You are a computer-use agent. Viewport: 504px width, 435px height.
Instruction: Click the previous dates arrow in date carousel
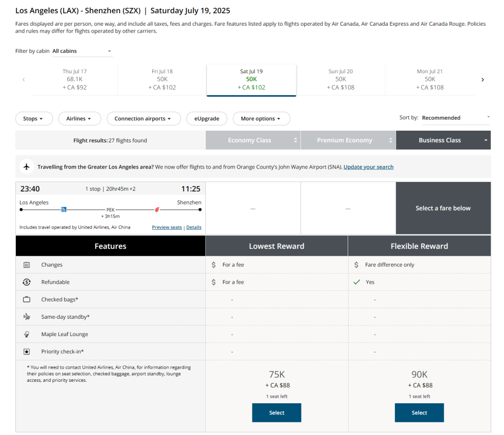(x=23, y=80)
